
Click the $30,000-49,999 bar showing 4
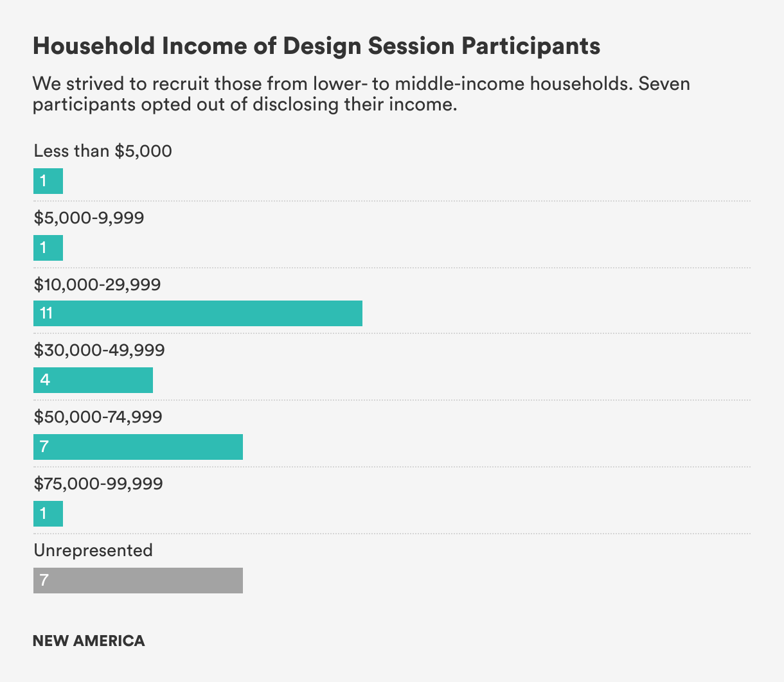pos(93,380)
